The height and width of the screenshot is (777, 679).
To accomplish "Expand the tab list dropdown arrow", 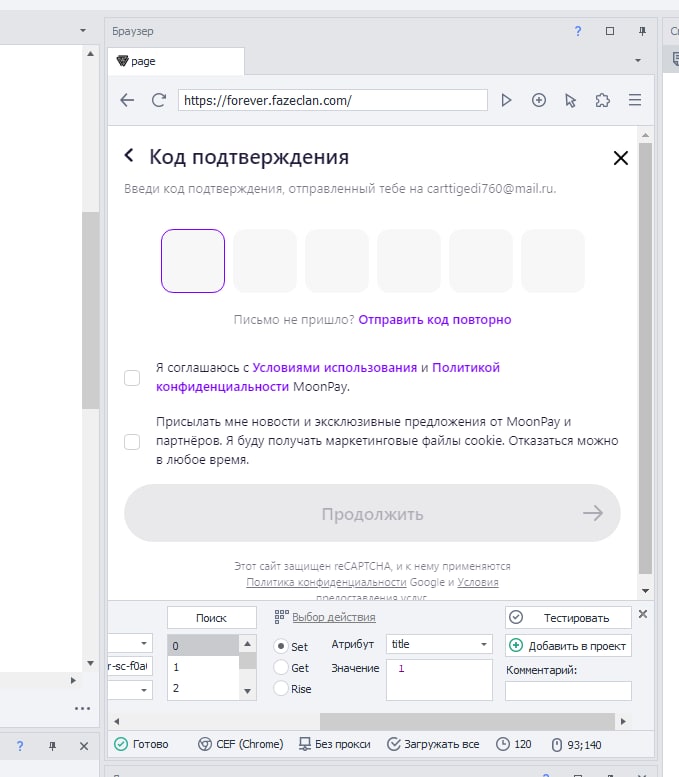I will coord(638,60).
